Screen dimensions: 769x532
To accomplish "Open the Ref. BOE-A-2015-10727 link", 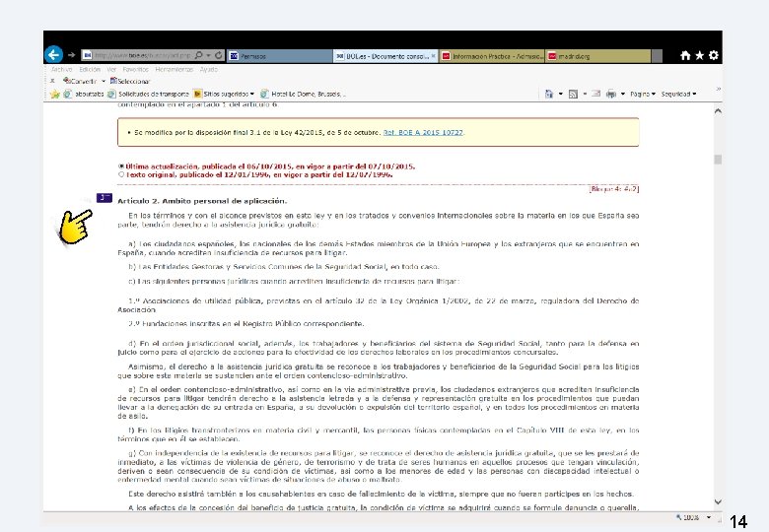I will 423,132.
